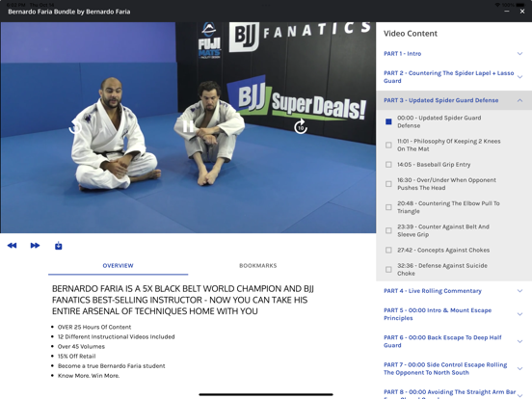Open PART 5 - Intro & Mount Escape Principles
The width and height of the screenshot is (532, 399).
(438, 314)
